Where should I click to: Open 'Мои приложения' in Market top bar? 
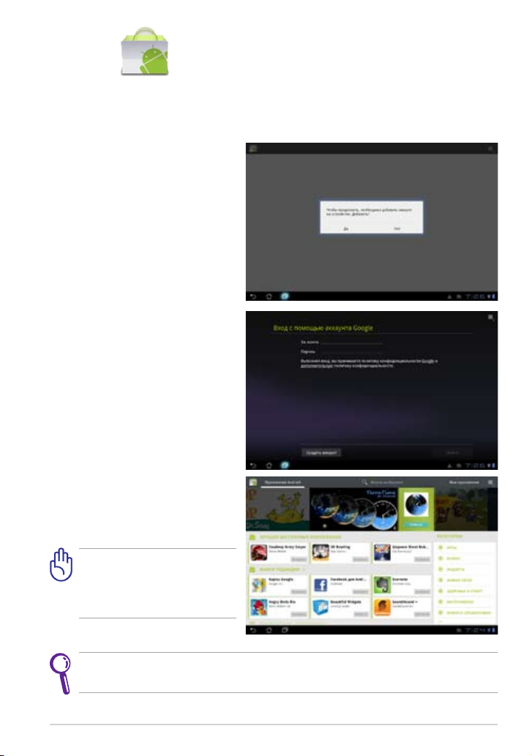464,482
